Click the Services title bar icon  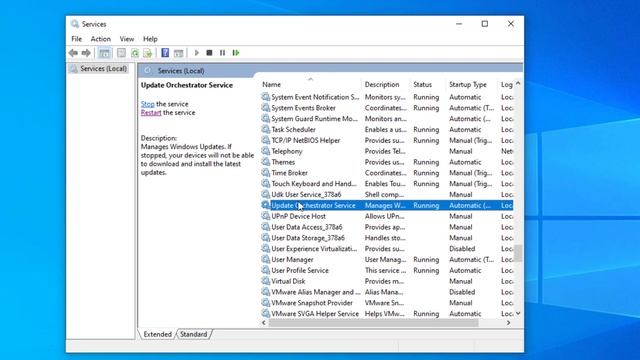pyautogui.click(x=75, y=24)
